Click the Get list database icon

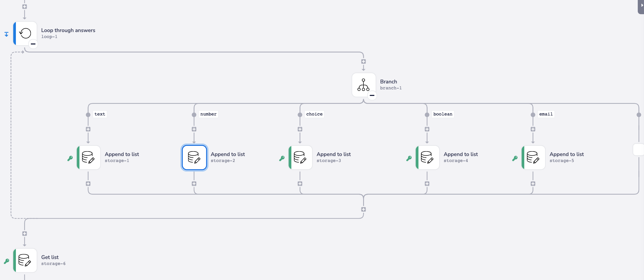(25, 260)
